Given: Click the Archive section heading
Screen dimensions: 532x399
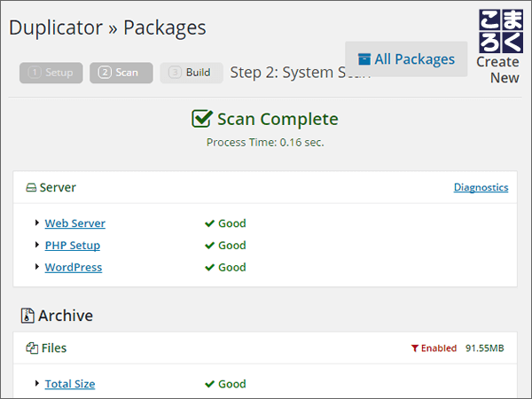Looking at the screenshot, I should click(x=66, y=316).
